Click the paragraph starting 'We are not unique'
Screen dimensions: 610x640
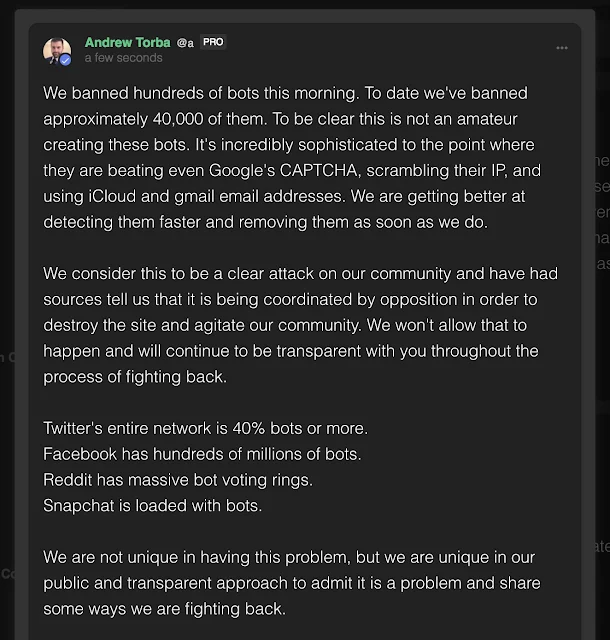292,583
